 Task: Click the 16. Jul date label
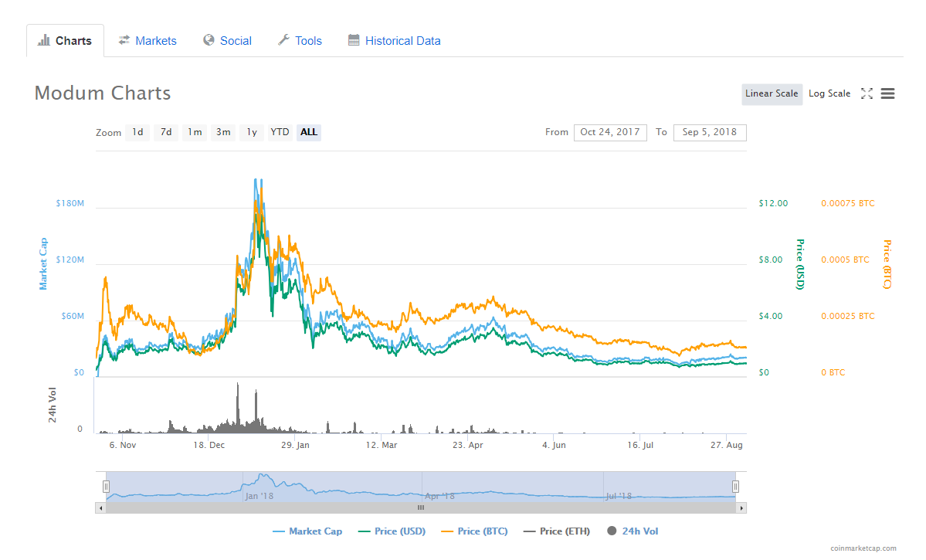pos(640,445)
